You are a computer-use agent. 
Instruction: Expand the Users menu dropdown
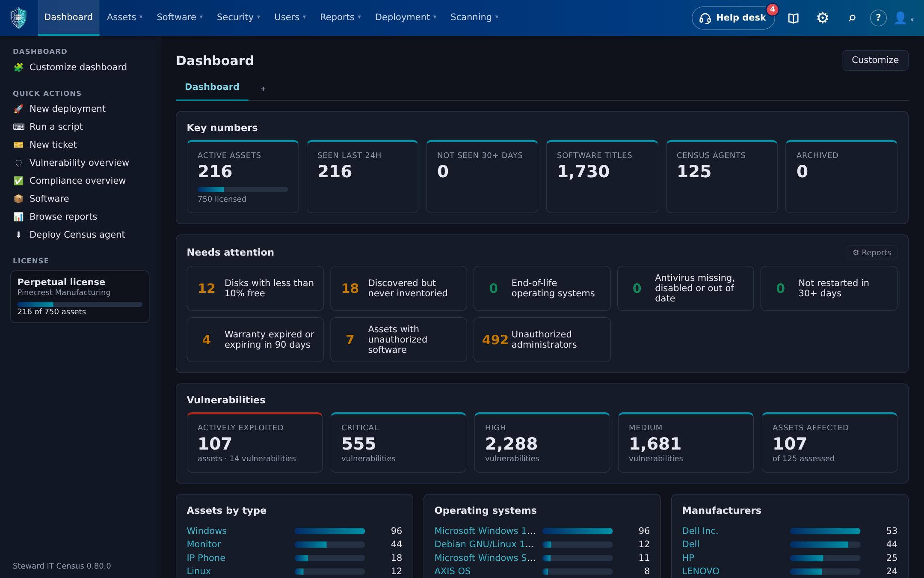click(x=290, y=17)
